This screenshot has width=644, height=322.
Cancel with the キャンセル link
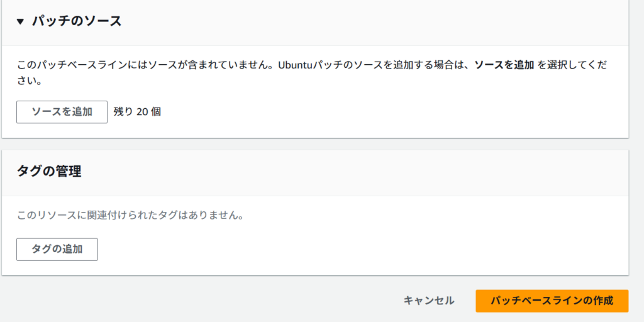[x=429, y=301]
